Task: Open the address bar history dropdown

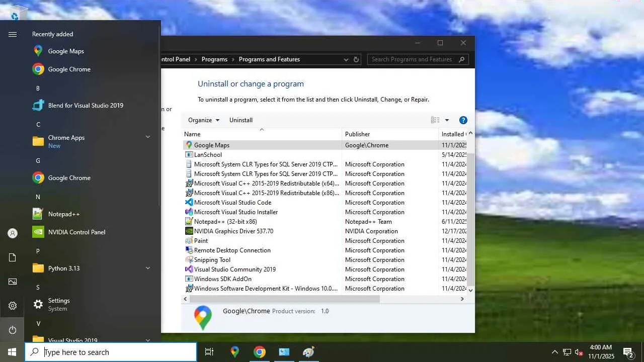Action: pos(346,59)
